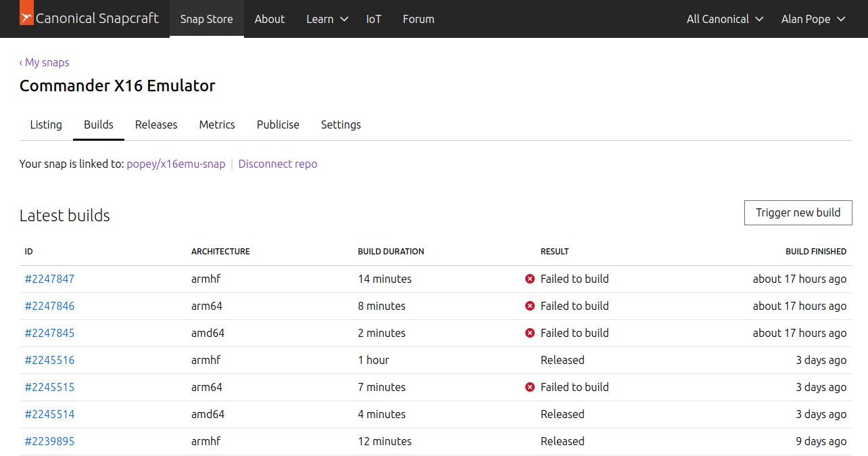868x456 pixels.
Task: Open build #2245516
Action: click(x=49, y=360)
